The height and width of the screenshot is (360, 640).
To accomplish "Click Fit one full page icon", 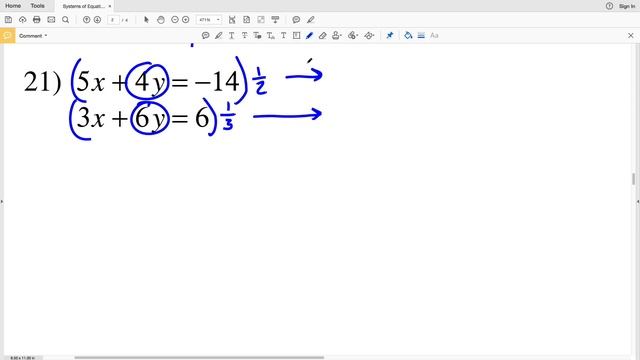I will [247, 20].
